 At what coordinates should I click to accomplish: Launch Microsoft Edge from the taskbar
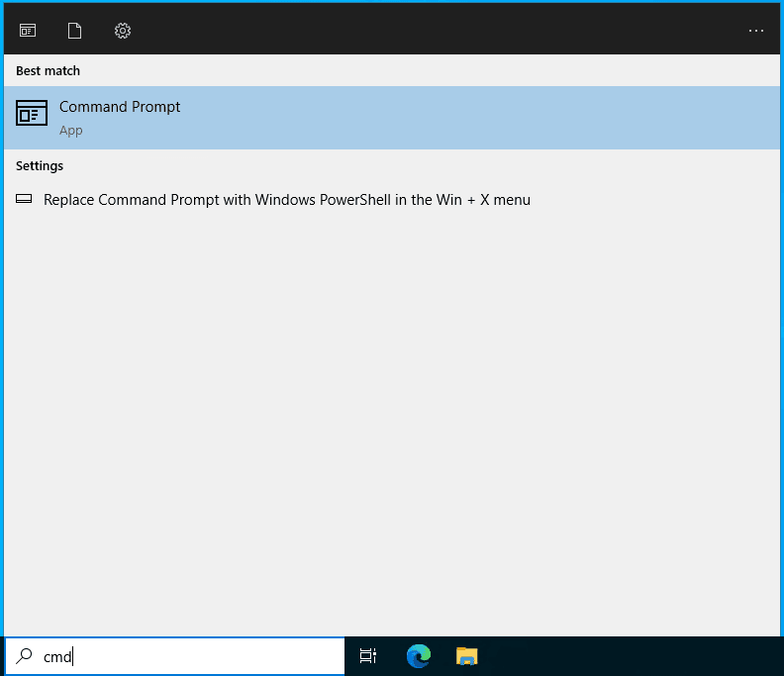(418, 655)
